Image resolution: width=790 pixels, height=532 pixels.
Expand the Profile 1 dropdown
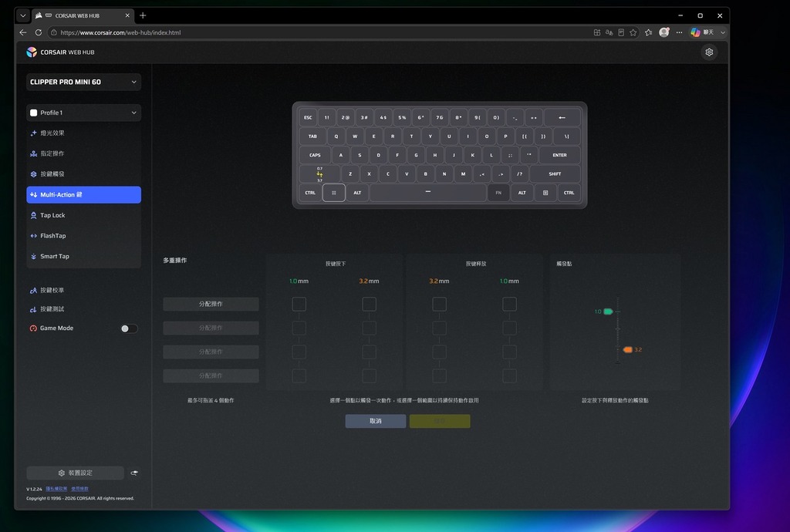(83, 113)
